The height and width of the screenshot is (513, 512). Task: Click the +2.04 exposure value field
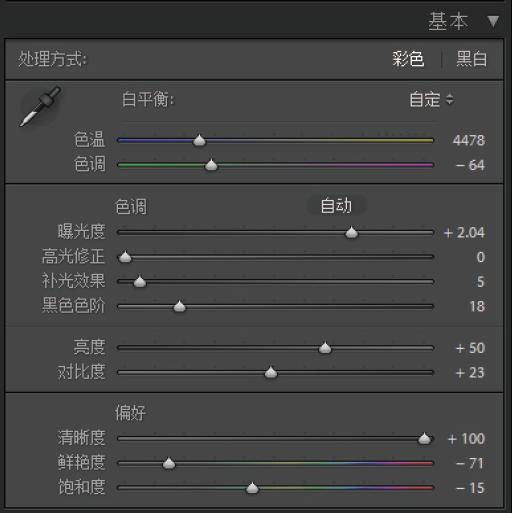coord(464,233)
